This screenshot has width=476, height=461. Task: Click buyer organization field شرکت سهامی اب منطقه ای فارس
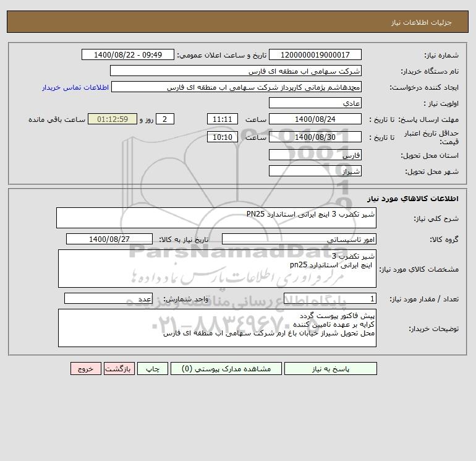pyautogui.click(x=236, y=71)
